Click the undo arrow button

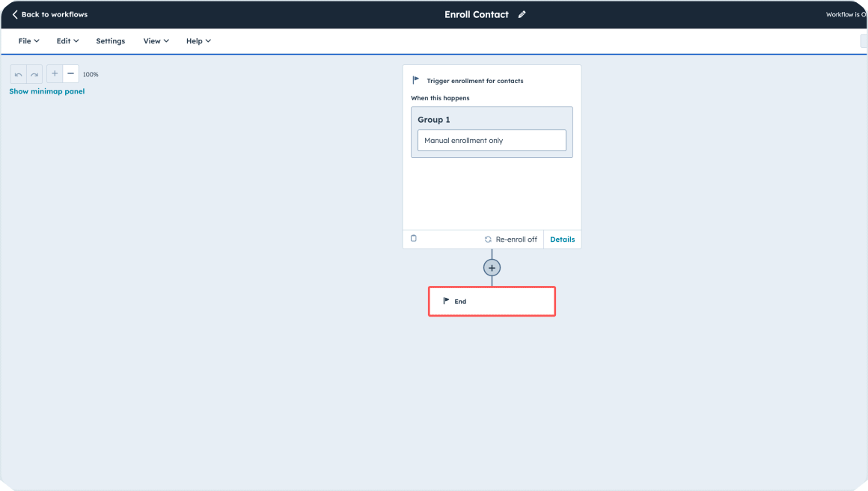18,74
